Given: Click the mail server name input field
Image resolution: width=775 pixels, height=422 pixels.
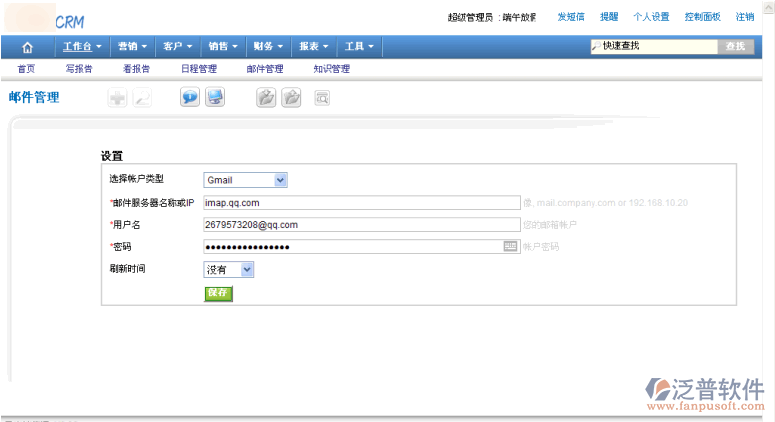Looking at the screenshot, I should 361,203.
